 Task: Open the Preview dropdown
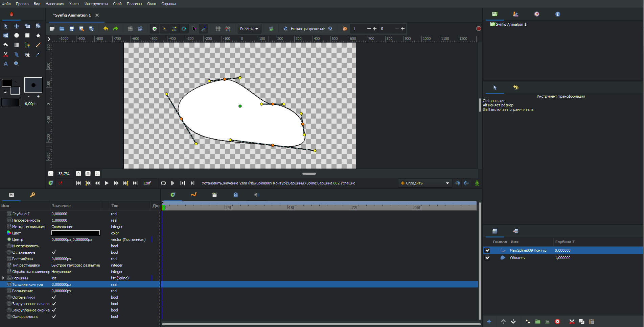click(249, 29)
